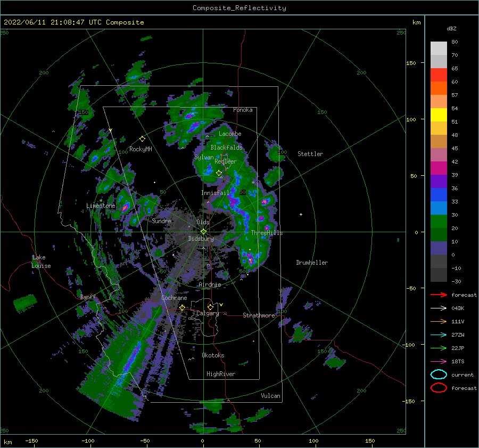Click the 27ZW legend text
479x448 pixels.
[x=458, y=335]
